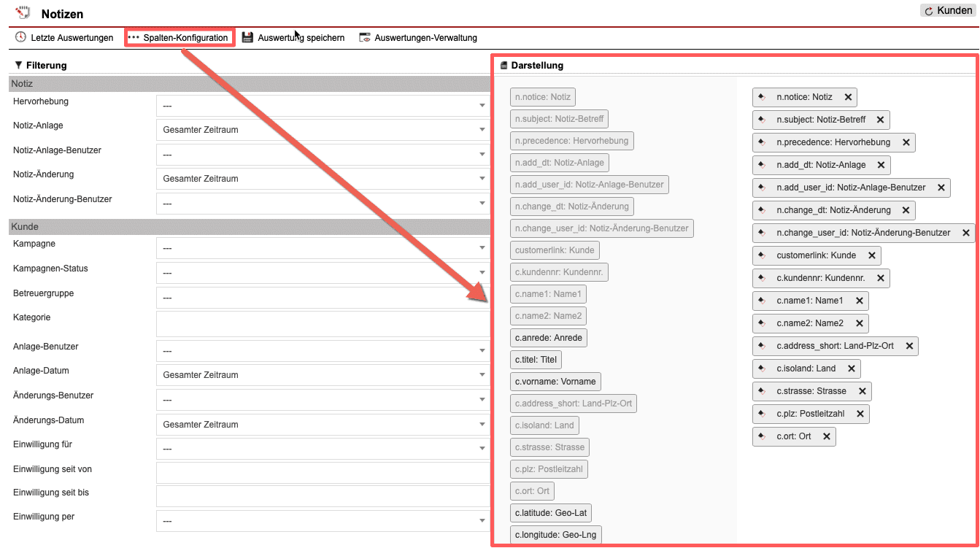This screenshot has width=980, height=548.
Task: Remove the c.ort: Ort selected column
Action: coord(826,436)
